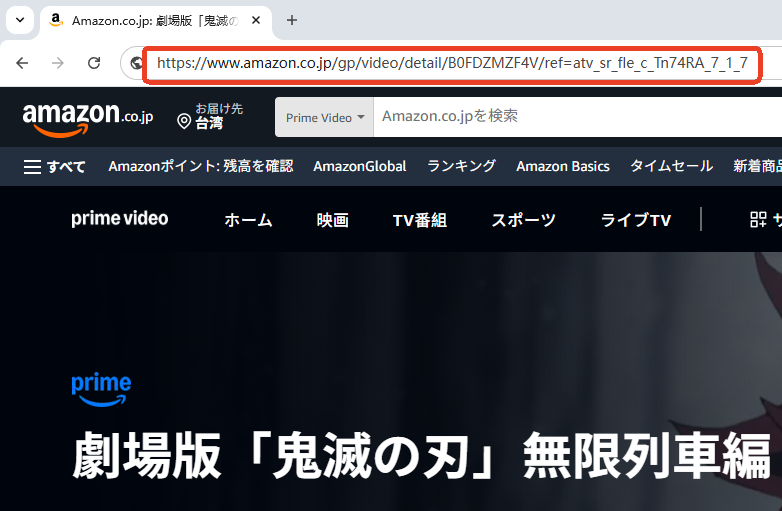Image resolution: width=782 pixels, height=511 pixels.
Task: Go forward with the forward arrow
Action: (58, 63)
